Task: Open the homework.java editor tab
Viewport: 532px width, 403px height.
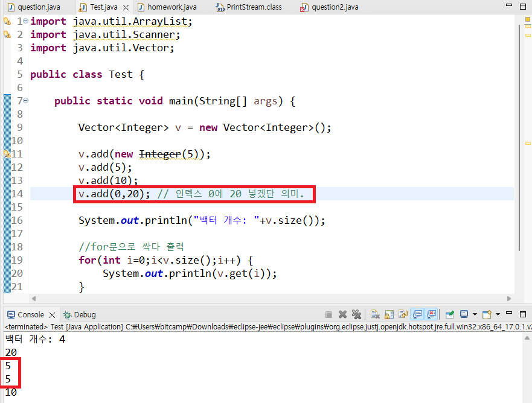Action: (x=167, y=7)
